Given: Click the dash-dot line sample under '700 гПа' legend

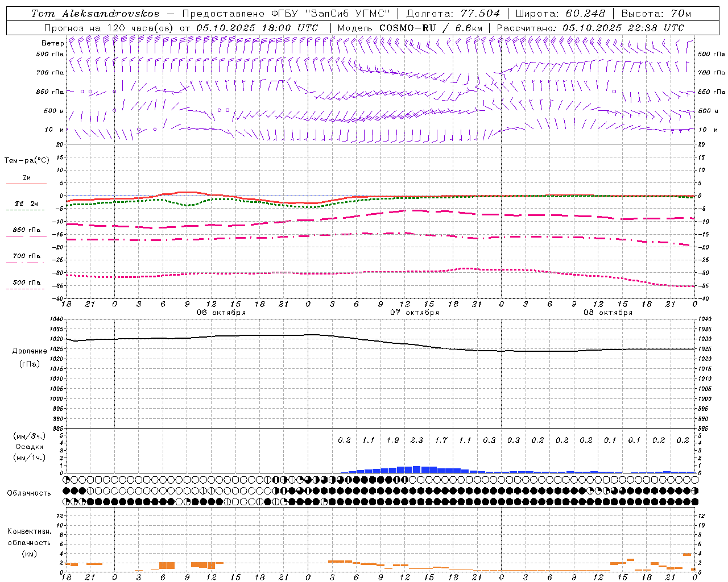Looking at the screenshot, I should 26,263.
